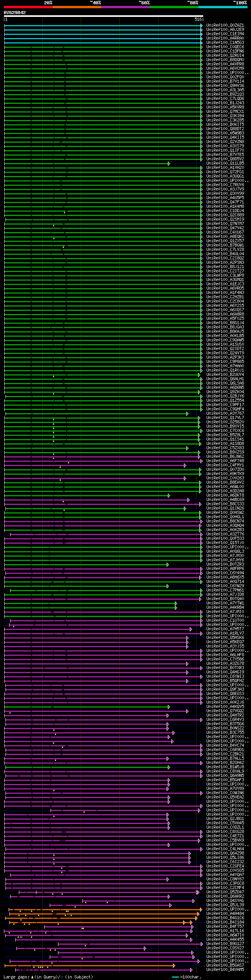The image size is (251, 980).
Task: Click the UniRef100_Q9HV36 entry
Action: (x=225, y=86)
